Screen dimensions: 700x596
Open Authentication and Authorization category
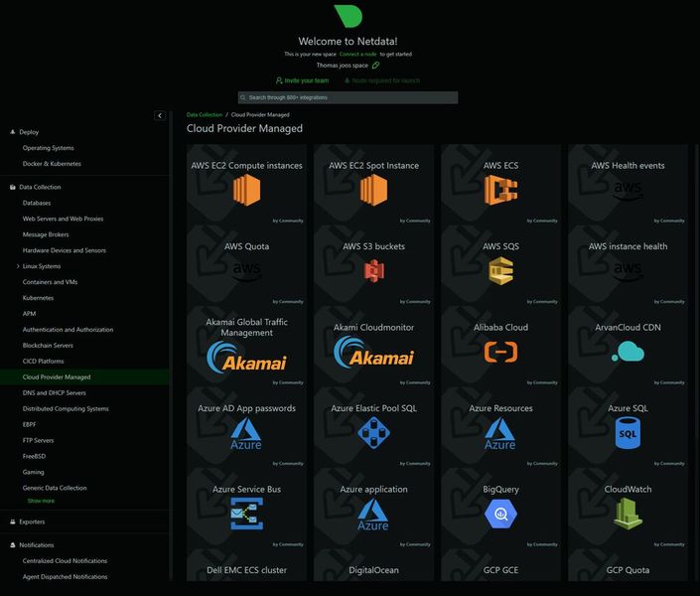click(x=68, y=330)
